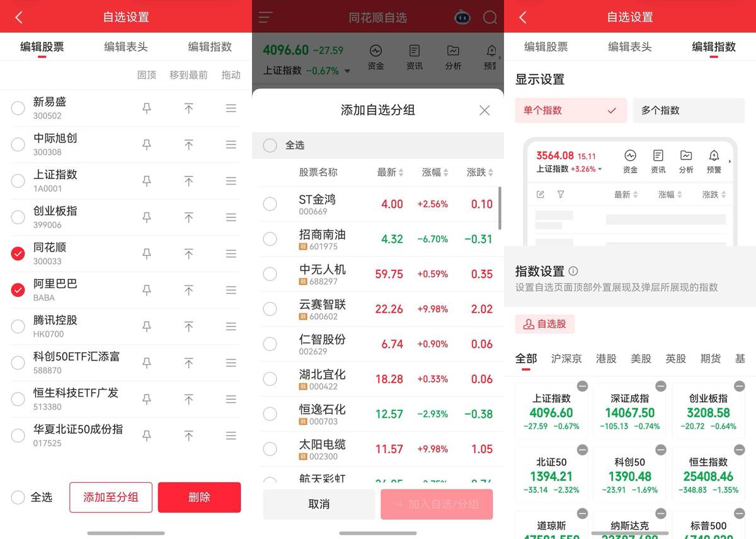Image resolution: width=756 pixels, height=539 pixels.
Task: Open 资金 icon in middle screen
Action: pos(376,57)
